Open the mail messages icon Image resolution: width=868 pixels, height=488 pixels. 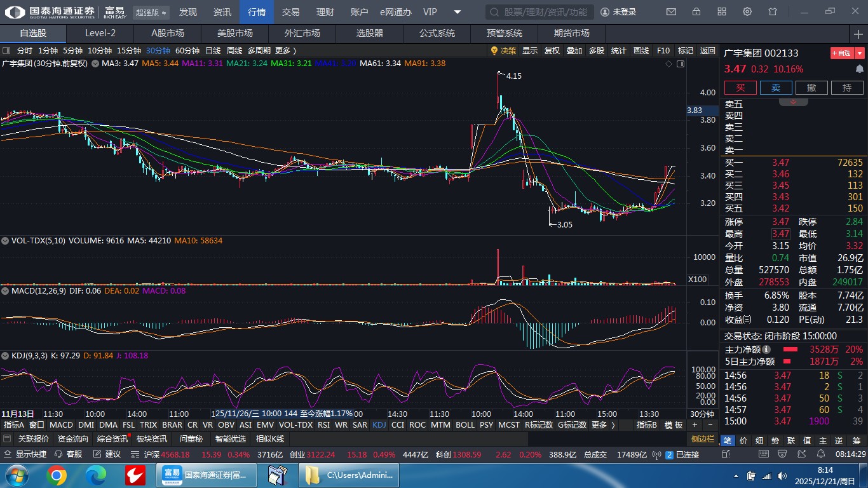[671, 12]
